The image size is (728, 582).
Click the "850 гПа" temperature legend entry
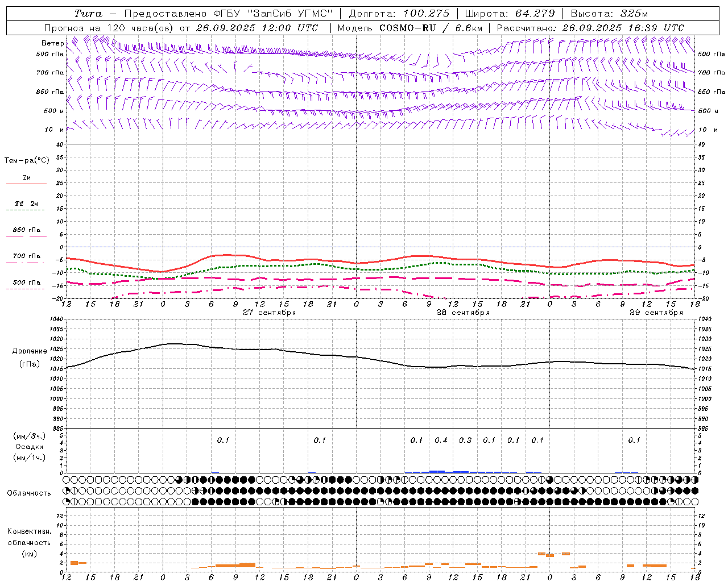click(27, 230)
